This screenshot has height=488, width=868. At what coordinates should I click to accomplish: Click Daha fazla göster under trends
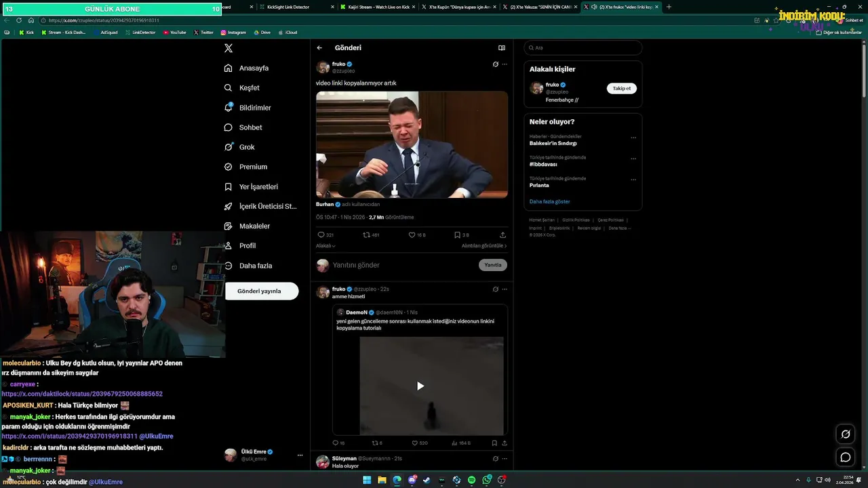click(x=550, y=202)
